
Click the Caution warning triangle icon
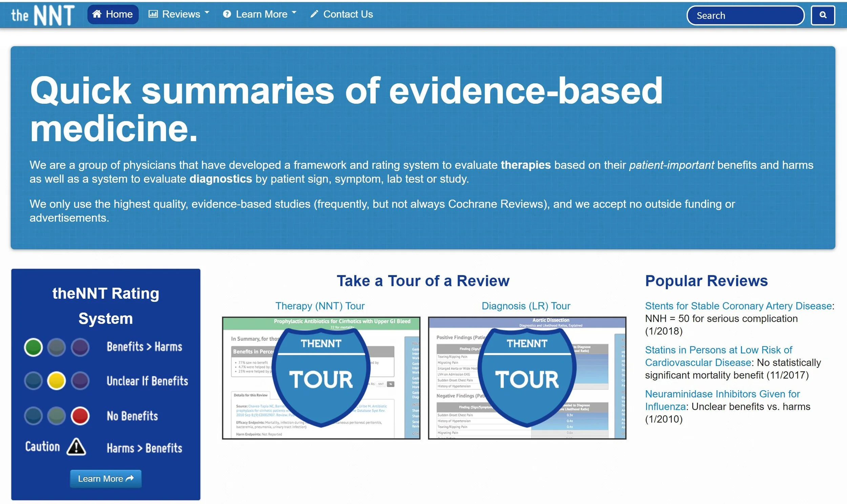pos(76,447)
